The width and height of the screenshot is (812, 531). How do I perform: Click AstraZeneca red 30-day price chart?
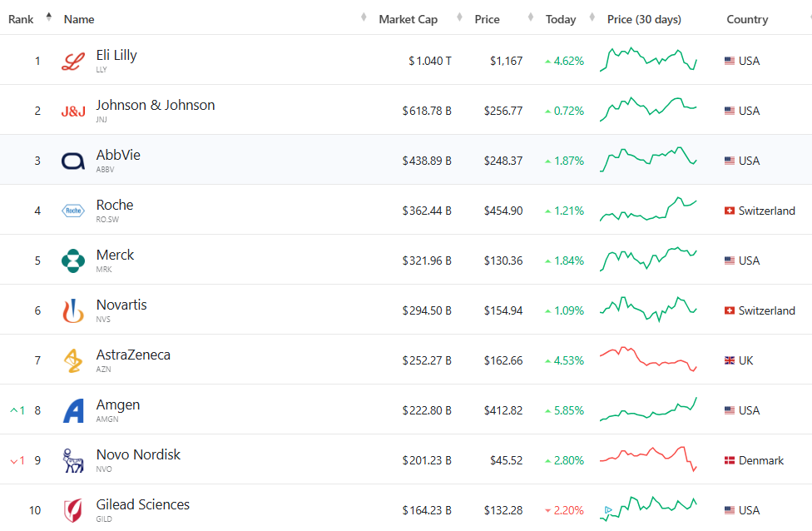(648, 359)
